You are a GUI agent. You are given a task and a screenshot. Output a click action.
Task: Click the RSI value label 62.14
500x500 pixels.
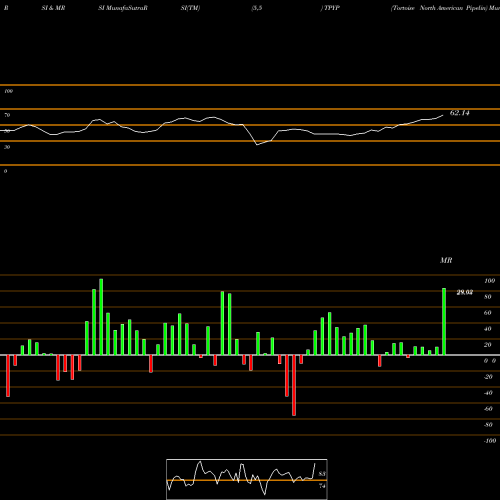pos(460,113)
